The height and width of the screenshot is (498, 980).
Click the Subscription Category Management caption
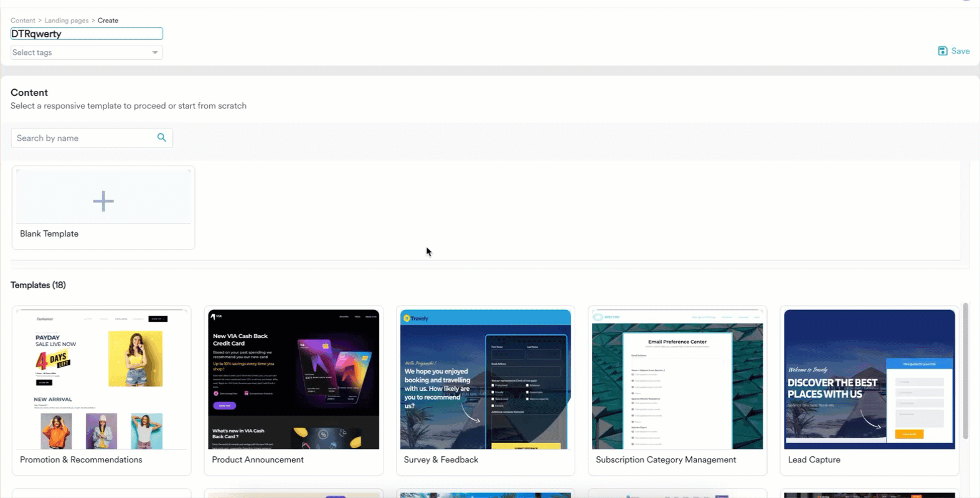[x=666, y=459]
